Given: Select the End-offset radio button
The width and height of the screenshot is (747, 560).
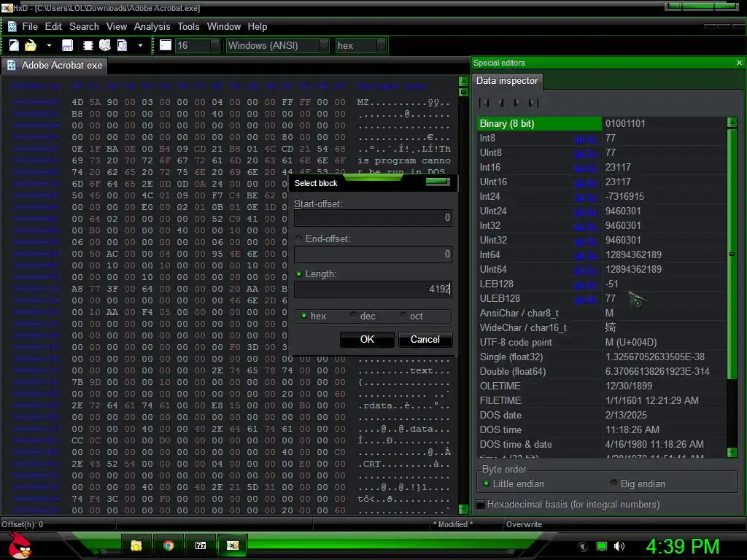Looking at the screenshot, I should pyautogui.click(x=298, y=238).
